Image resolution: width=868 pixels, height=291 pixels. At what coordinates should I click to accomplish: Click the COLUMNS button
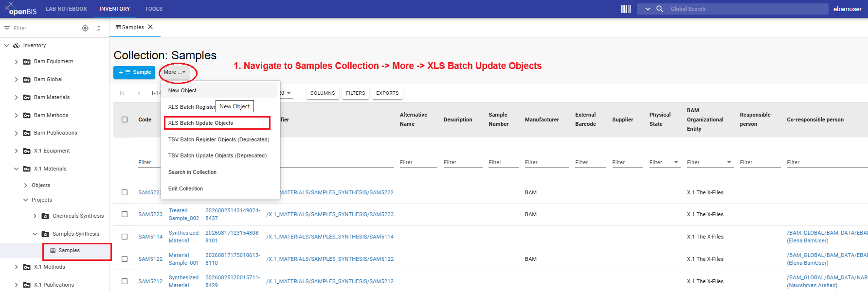point(323,93)
